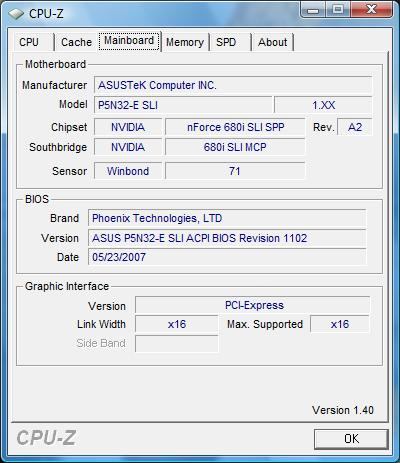Click the Version 1.40 label
The height and width of the screenshot is (463, 400).
343,410
